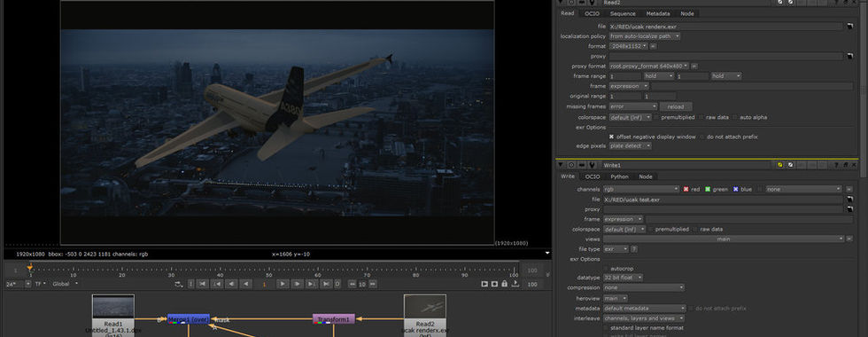This screenshot has width=868, height=337.
Task: Open file browser for Read2 file path
Action: (x=849, y=26)
